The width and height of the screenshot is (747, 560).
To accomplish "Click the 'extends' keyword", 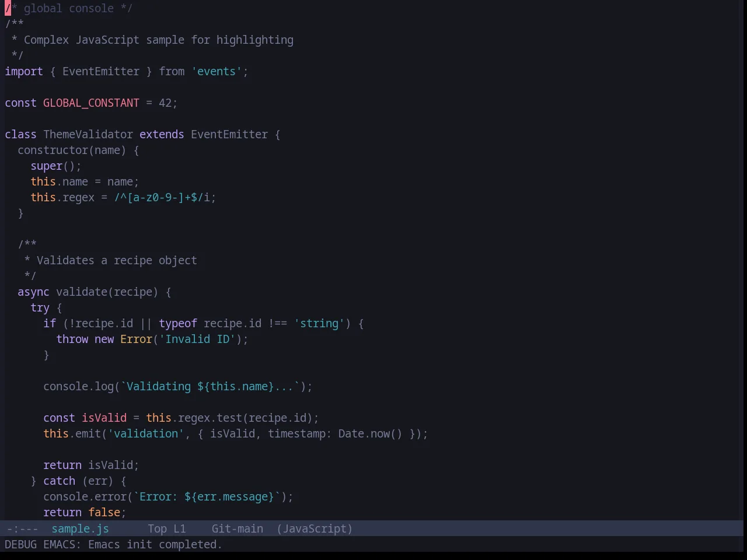I will (x=162, y=134).
